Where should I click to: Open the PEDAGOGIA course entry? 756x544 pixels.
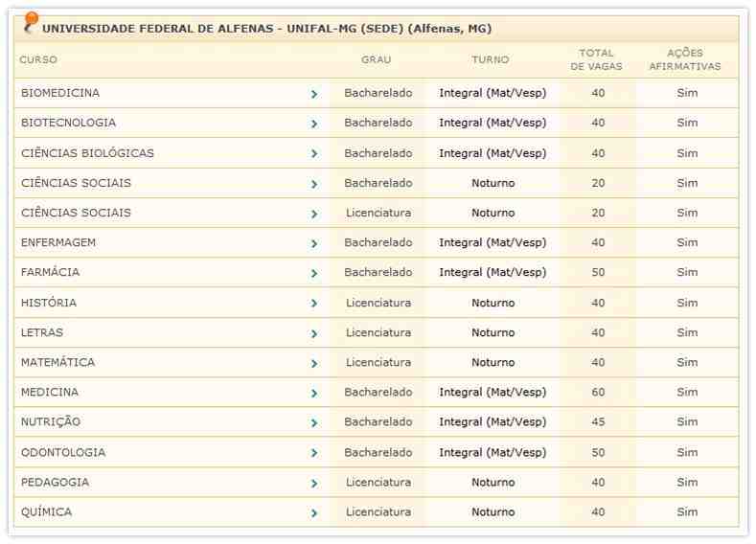pos(56,482)
